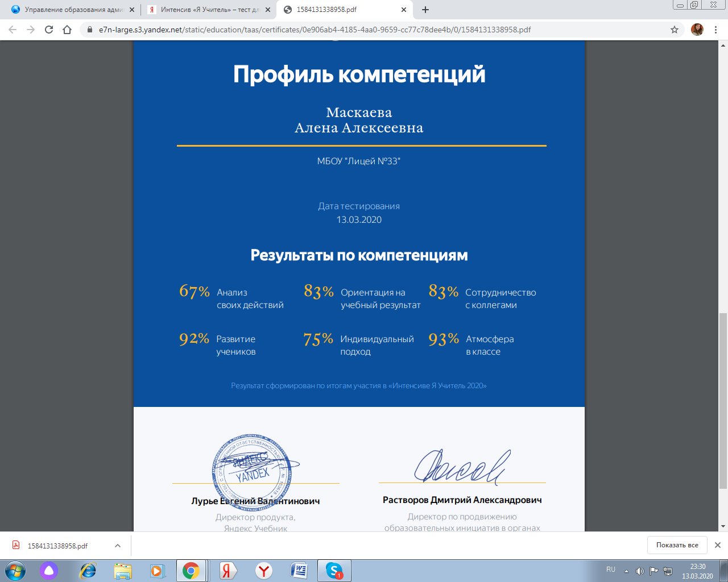Open the Chrome profile avatar
This screenshot has height=582, width=728.
[x=697, y=30]
